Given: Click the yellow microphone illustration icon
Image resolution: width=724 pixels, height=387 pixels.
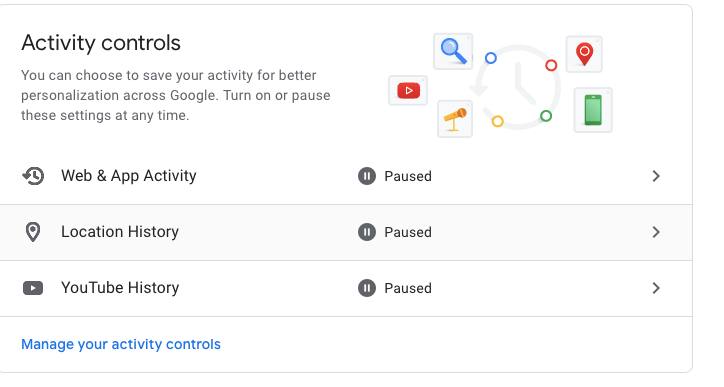Looking at the screenshot, I should click(455, 119).
